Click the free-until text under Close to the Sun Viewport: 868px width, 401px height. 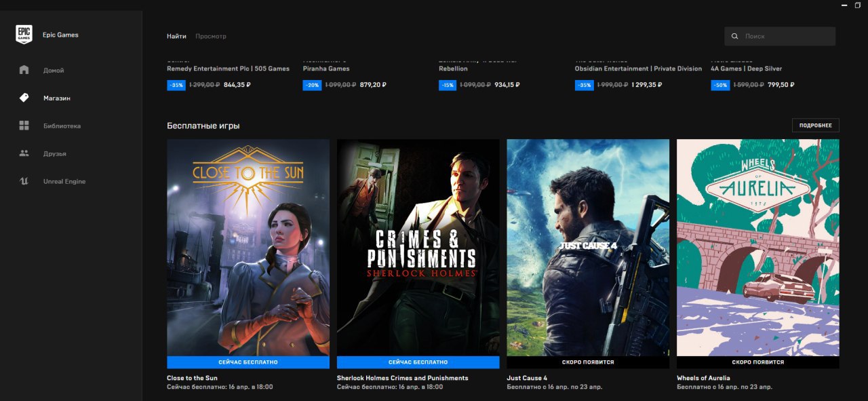(x=220, y=387)
